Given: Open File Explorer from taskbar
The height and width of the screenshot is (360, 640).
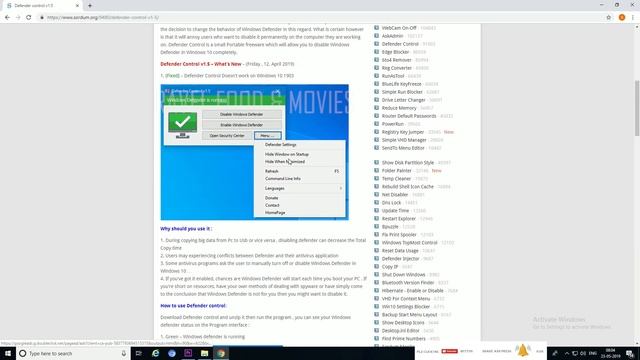Looking at the screenshot, I should click(204, 353).
